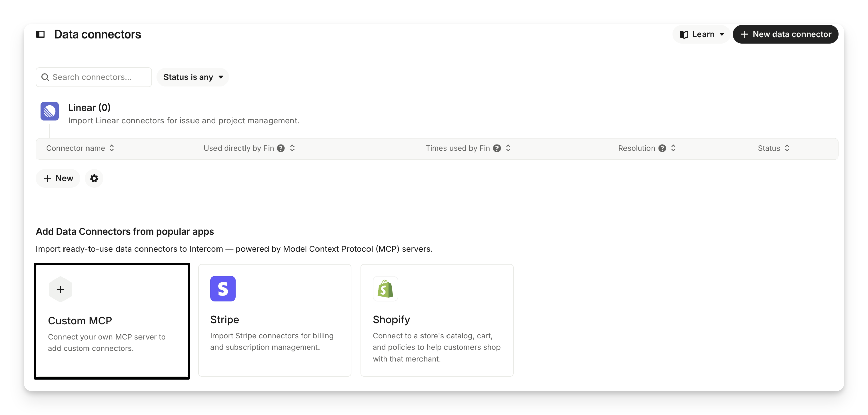Click the Linear app logo icon

pos(50,111)
